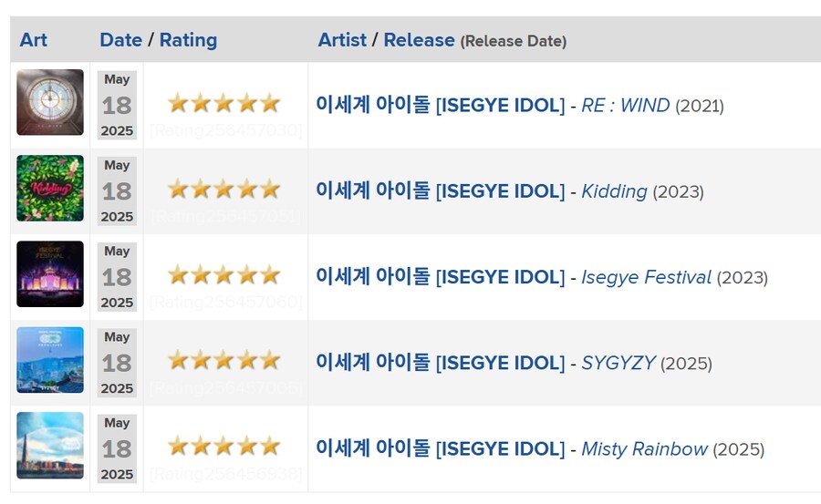Sort the list by the Artist header
Image resolution: width=821 pixels, height=504 pixels.
point(342,40)
